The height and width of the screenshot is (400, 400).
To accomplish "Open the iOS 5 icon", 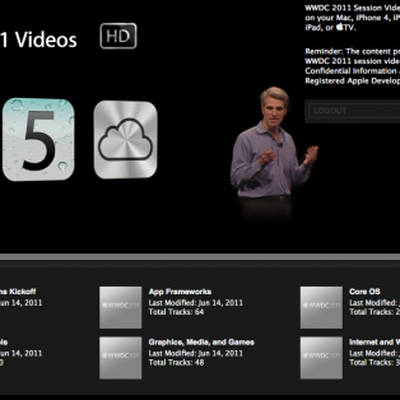I will click(x=38, y=139).
